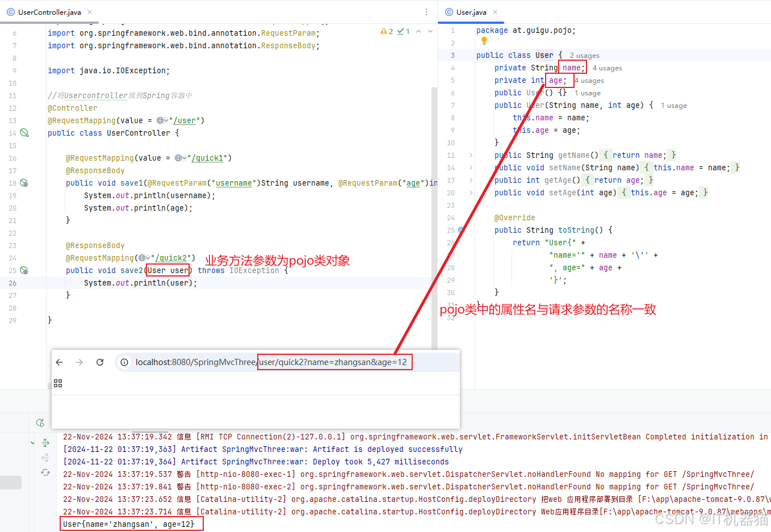The image size is (771, 532).
Task: Click the rerun server icon in Run panel
Action: click(x=40, y=422)
